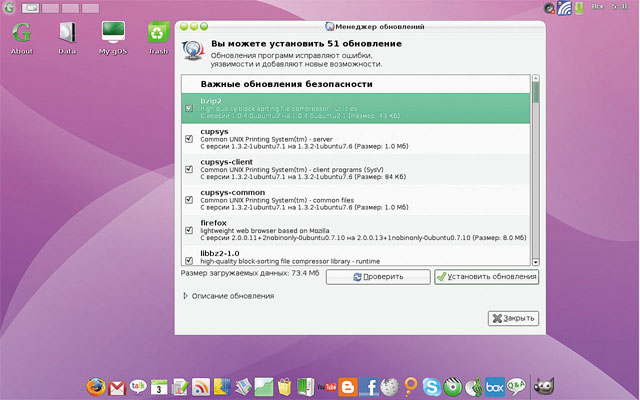Screen dimensions: 640x400
Task: Open the green disc player icon
Action: [x=452, y=387]
